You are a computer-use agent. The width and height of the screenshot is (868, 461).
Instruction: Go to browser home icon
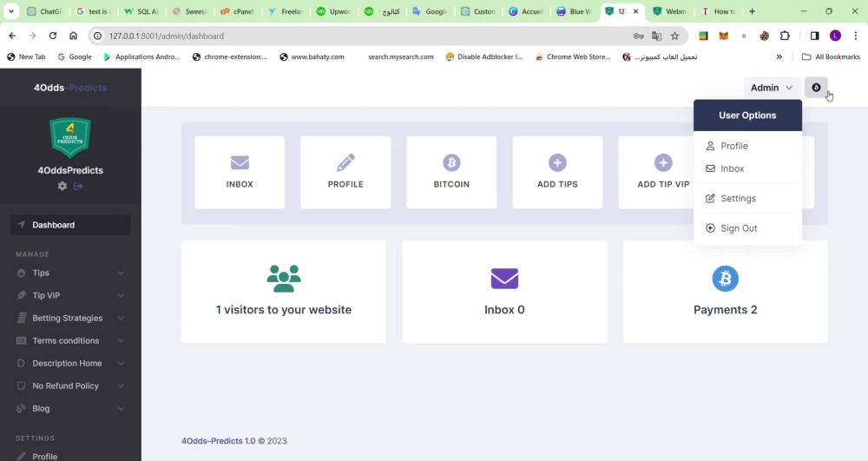coord(73,36)
